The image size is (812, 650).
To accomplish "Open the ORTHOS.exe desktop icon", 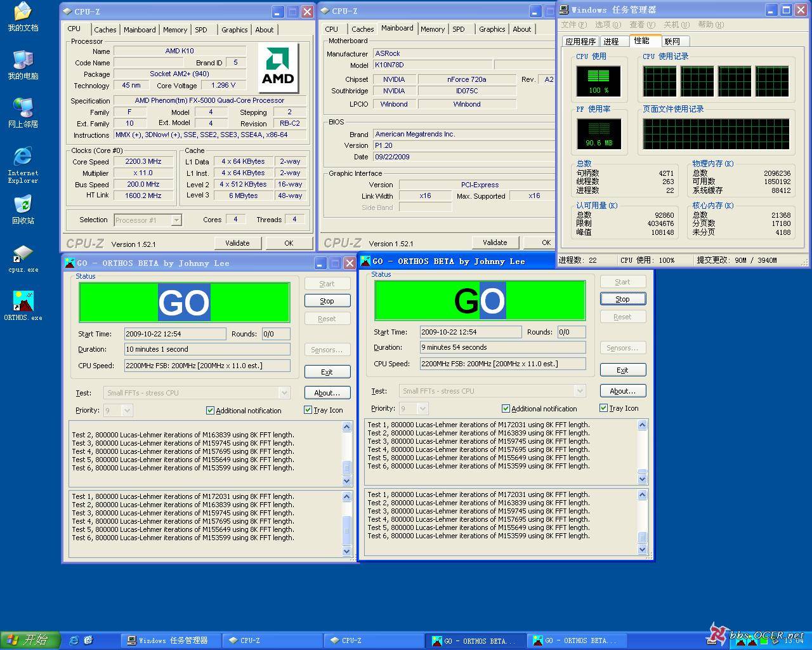I will pyautogui.click(x=23, y=302).
